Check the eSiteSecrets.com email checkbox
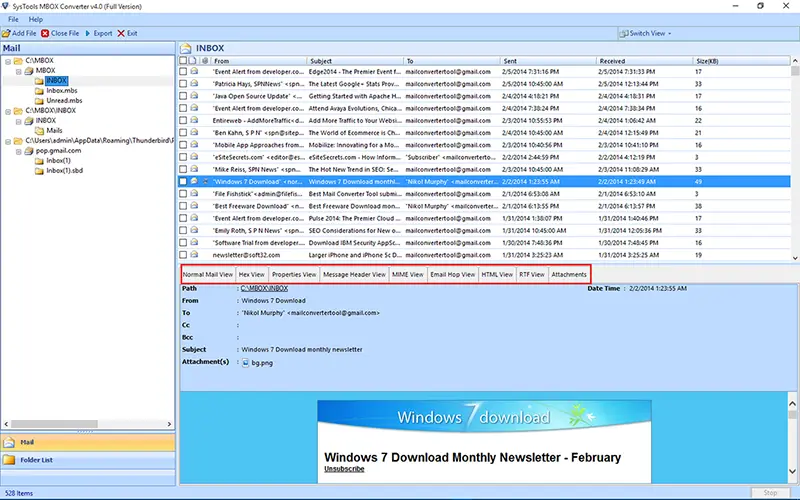Screen dimensions: 800x500 [x=183, y=158]
